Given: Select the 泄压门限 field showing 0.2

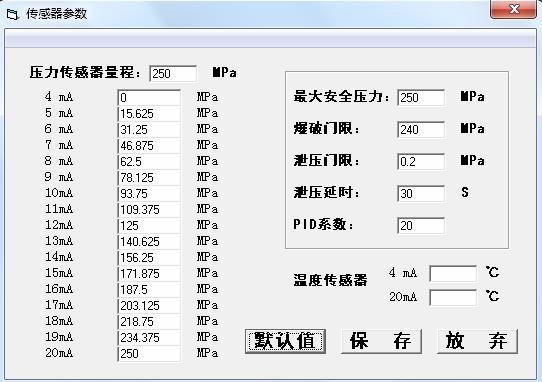Looking at the screenshot, I should (421, 161).
